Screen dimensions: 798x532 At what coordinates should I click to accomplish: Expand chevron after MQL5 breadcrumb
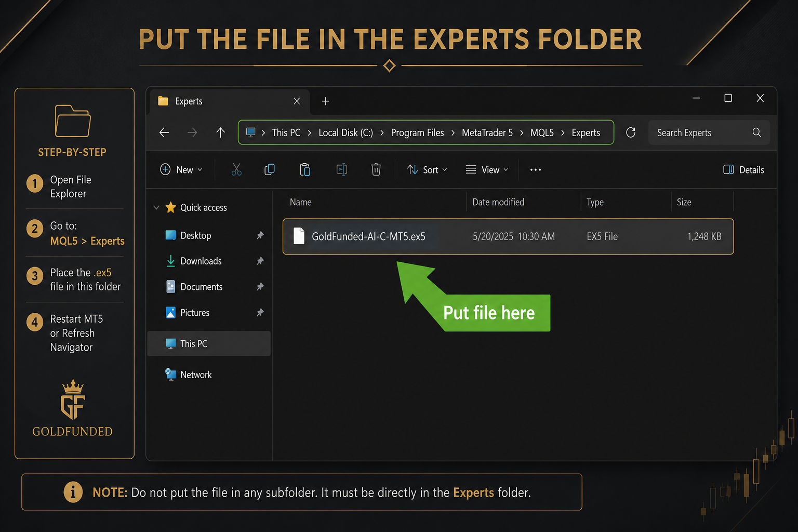point(563,133)
